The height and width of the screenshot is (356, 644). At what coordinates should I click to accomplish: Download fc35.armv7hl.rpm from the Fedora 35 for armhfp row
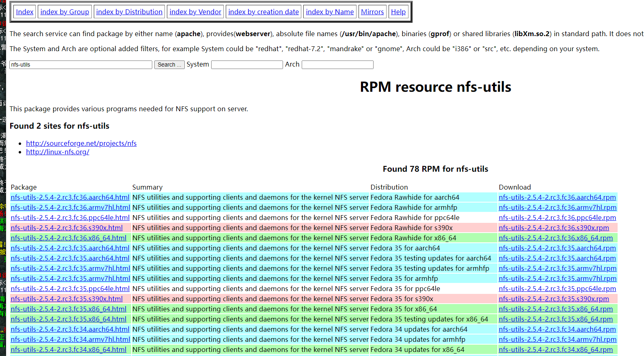point(558,278)
